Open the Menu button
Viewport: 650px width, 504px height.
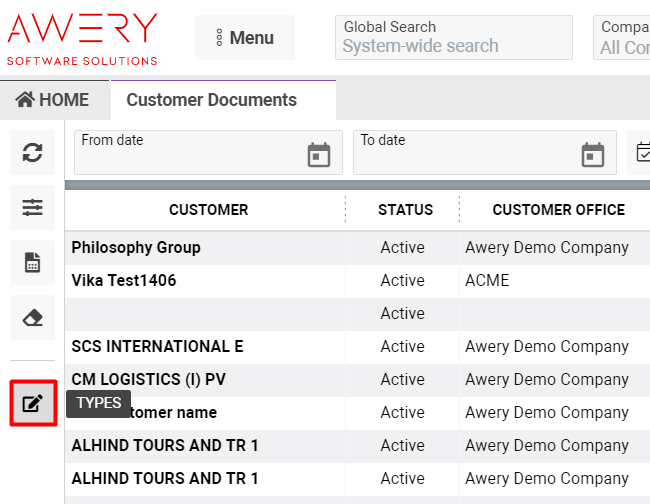click(245, 38)
